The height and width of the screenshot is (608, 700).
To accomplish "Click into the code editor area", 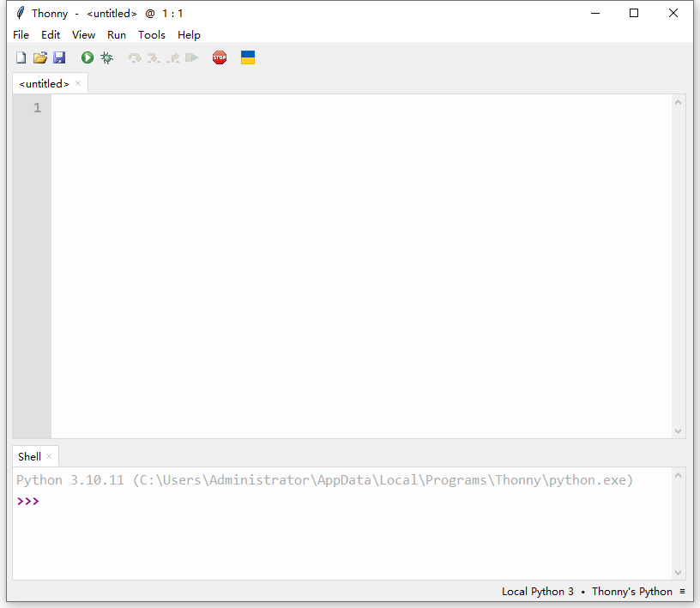I will 362,266.
